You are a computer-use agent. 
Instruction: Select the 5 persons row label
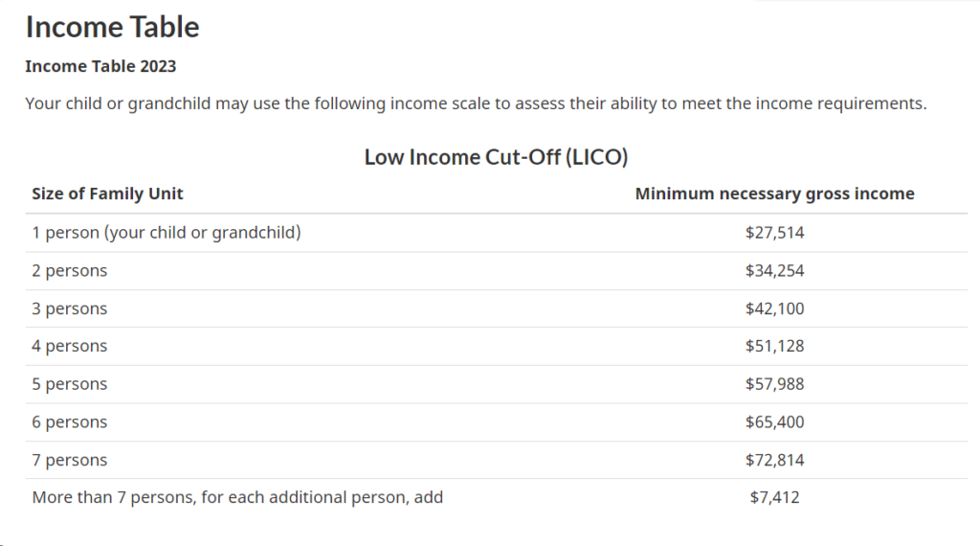[69, 384]
